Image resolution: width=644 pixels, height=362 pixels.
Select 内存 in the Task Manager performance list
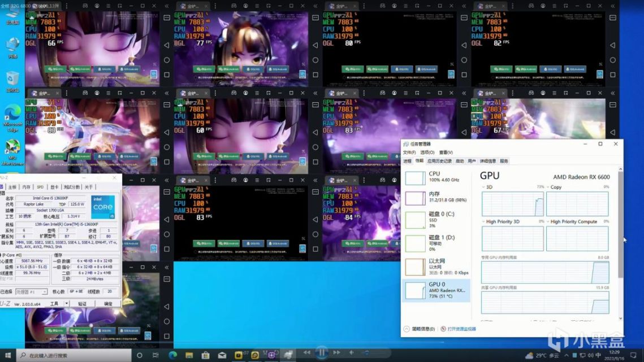click(x=436, y=198)
